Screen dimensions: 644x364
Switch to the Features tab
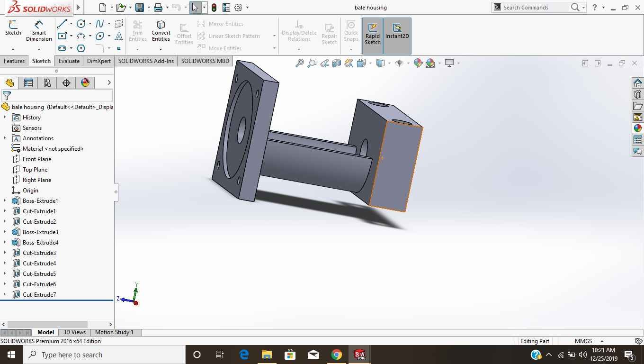14,61
